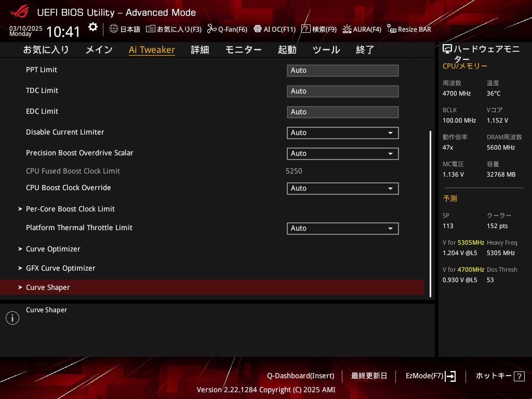The height and width of the screenshot is (399, 532).
Task: Open search question-mark icon (F9)
Action: click(305, 29)
